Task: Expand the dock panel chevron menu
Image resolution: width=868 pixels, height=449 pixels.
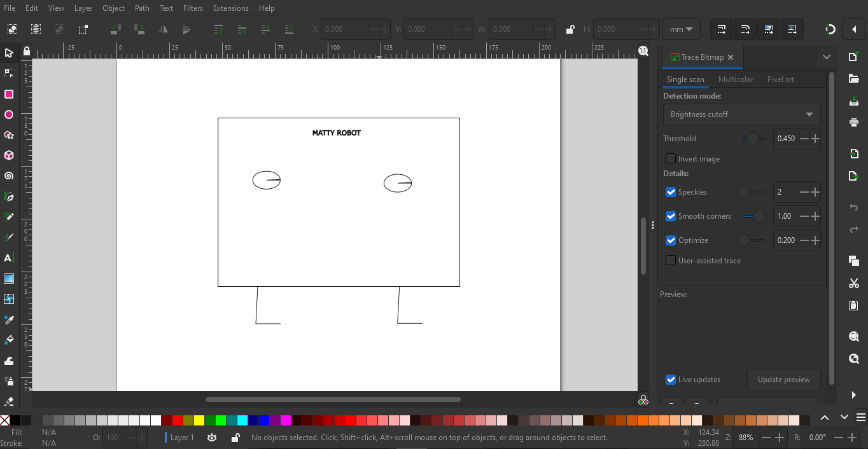Action: point(826,57)
